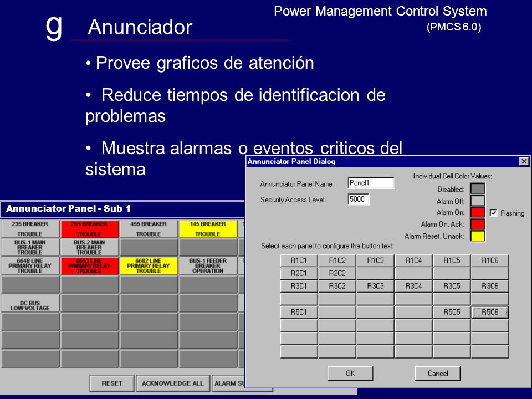Select the R5C1 panel button

coord(299,312)
